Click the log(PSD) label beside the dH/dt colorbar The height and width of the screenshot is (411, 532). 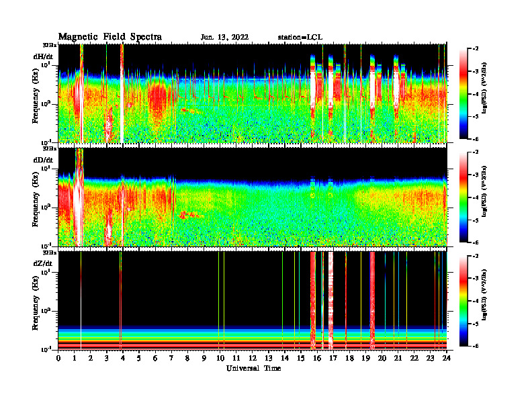point(484,88)
